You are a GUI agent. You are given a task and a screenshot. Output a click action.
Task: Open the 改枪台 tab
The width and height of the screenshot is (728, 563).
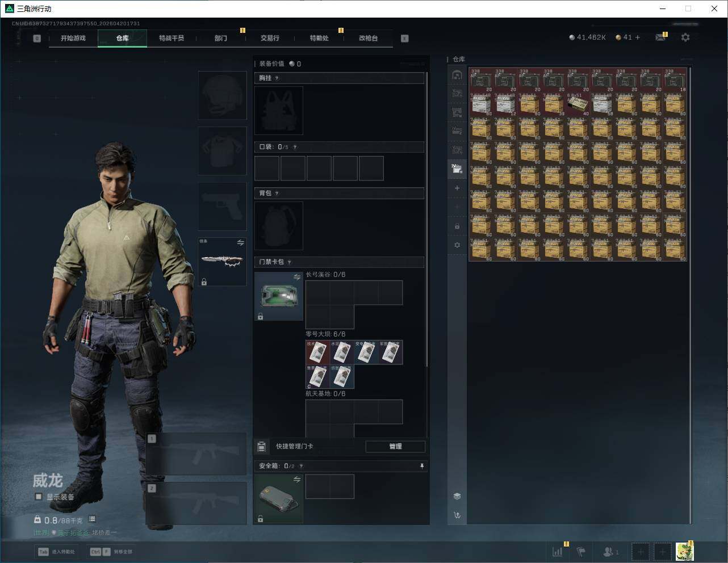coord(368,38)
